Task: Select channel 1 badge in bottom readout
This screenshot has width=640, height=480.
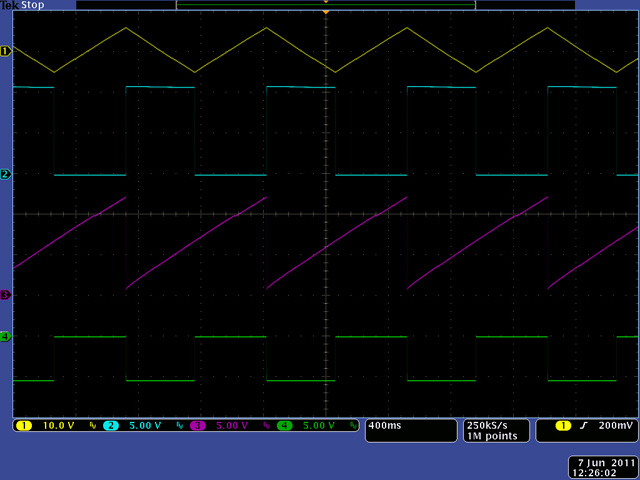Action: point(24,426)
